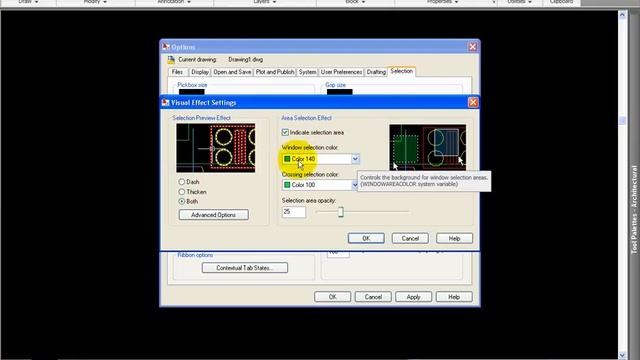Expand the Properties ribbon panel
The height and width of the screenshot is (360, 640).
[x=443, y=2]
